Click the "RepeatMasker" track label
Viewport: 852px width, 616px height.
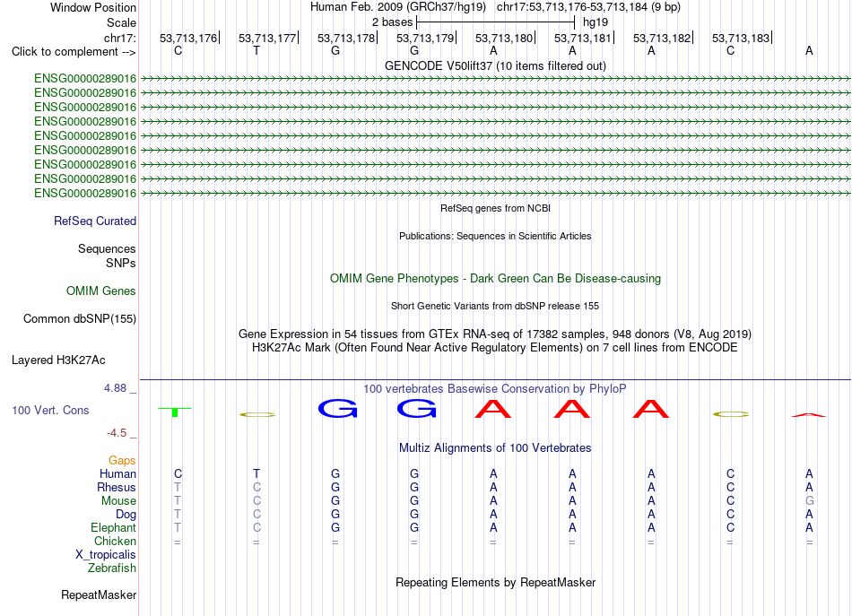pyautogui.click(x=99, y=594)
